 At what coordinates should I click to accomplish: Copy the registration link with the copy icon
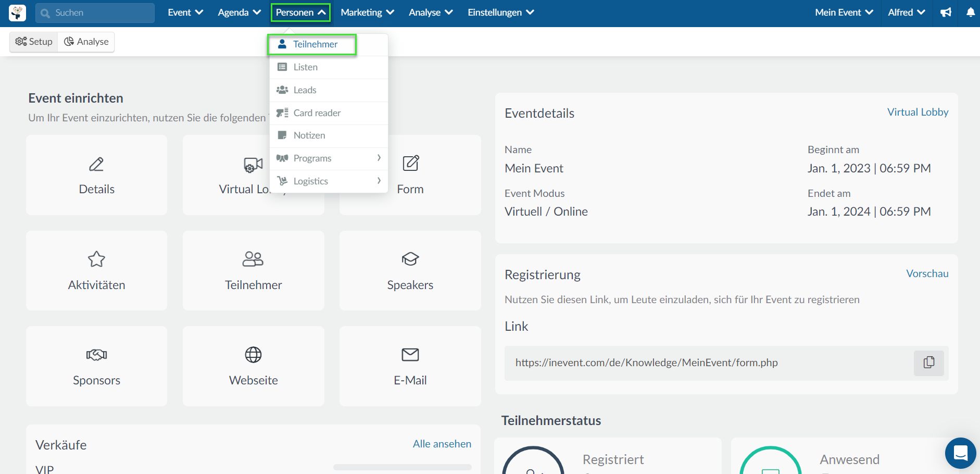(929, 363)
